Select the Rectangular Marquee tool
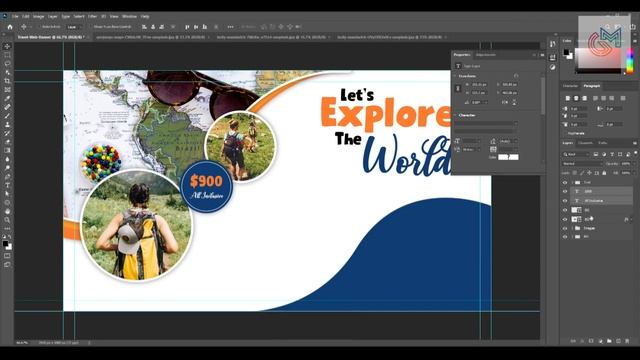Viewport: 640px width, 360px height. click(7, 55)
